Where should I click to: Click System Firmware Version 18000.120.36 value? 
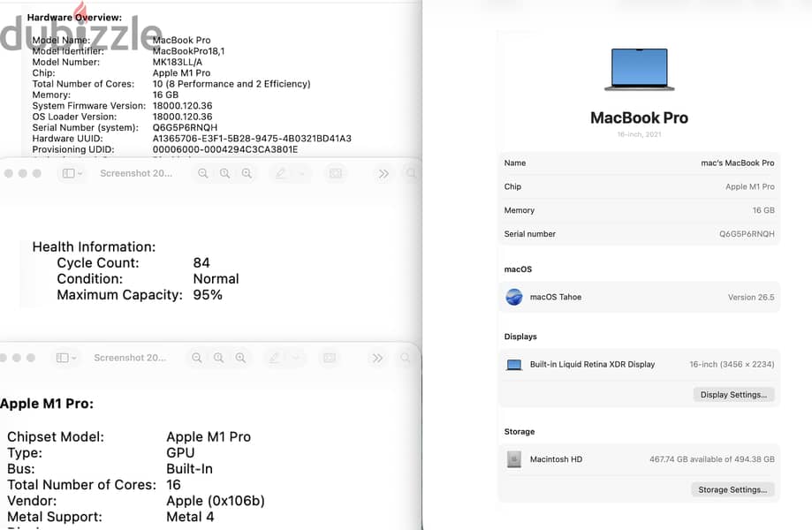182,106
